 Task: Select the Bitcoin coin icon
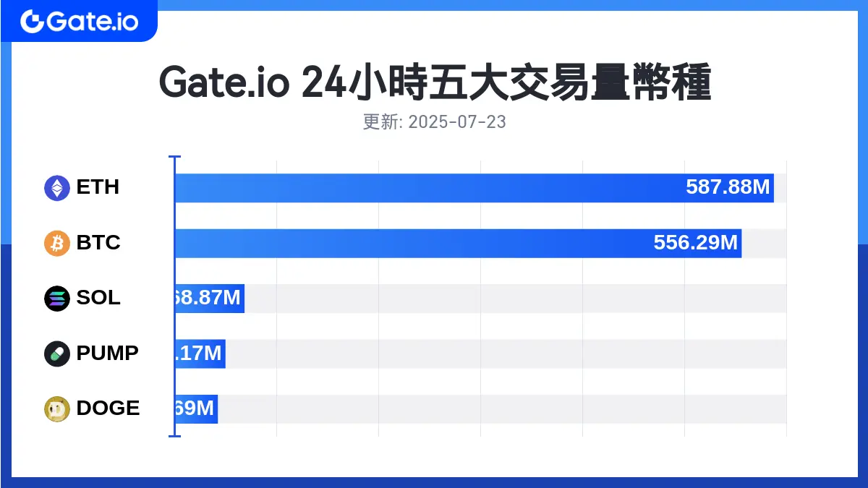(57, 243)
